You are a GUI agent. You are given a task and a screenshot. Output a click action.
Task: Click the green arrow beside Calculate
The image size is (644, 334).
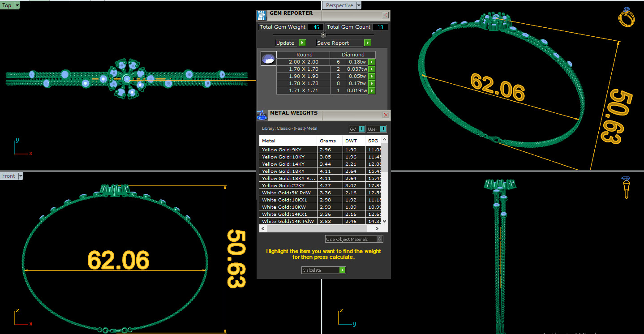[343, 270]
